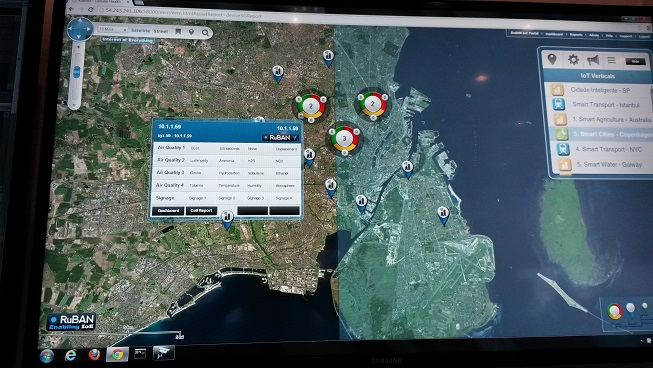
Task: Select Smart Water - Galway vertical
Action: coord(609,164)
